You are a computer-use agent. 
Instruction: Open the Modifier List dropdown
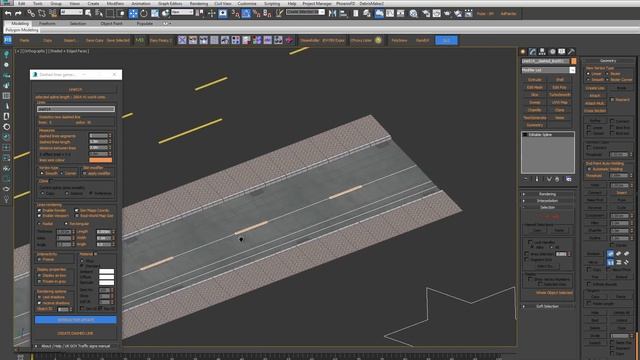pyautogui.click(x=548, y=70)
